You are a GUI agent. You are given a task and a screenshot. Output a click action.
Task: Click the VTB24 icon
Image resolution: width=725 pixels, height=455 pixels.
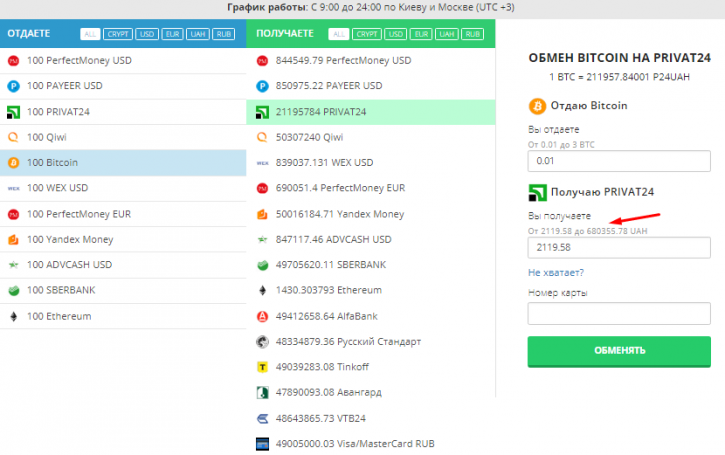pos(262,418)
